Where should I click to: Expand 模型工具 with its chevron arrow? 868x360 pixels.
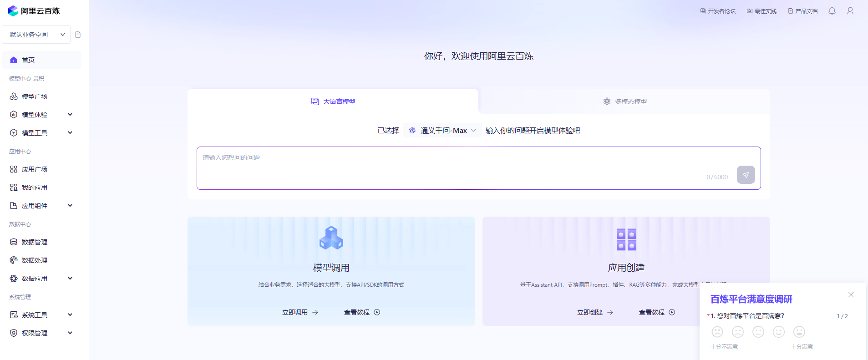tap(70, 133)
